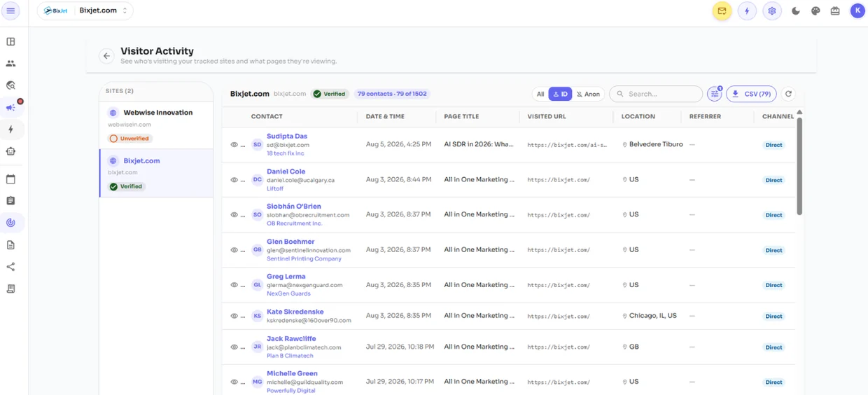868x395 pixels.
Task: Open the contacts people icon in sidebar
Action: pyautogui.click(x=10, y=63)
